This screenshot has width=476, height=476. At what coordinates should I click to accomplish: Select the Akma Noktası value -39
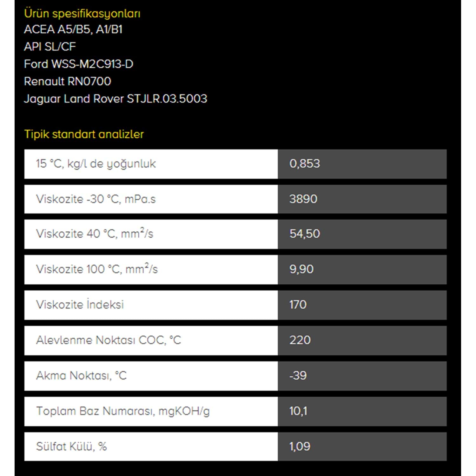298,376
